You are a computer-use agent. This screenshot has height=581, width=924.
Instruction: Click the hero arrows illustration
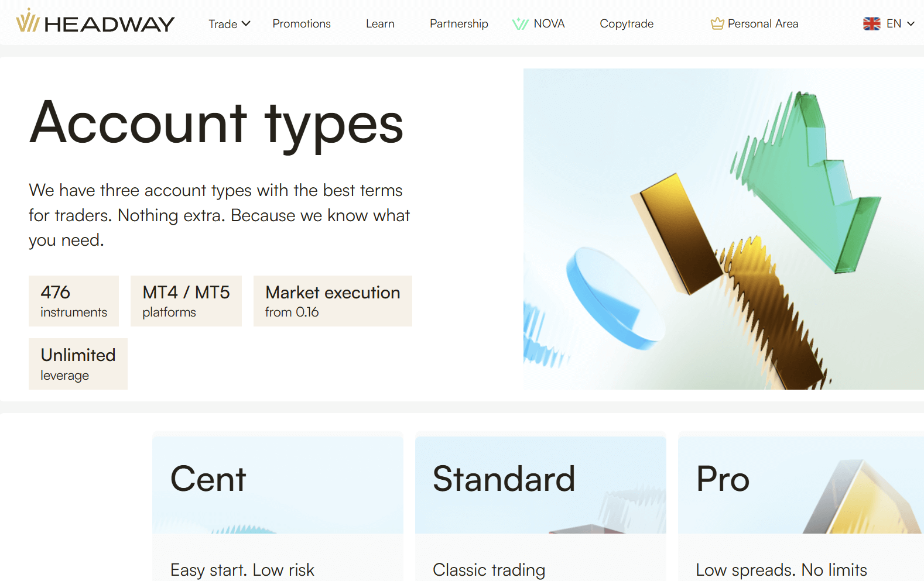[724, 229]
